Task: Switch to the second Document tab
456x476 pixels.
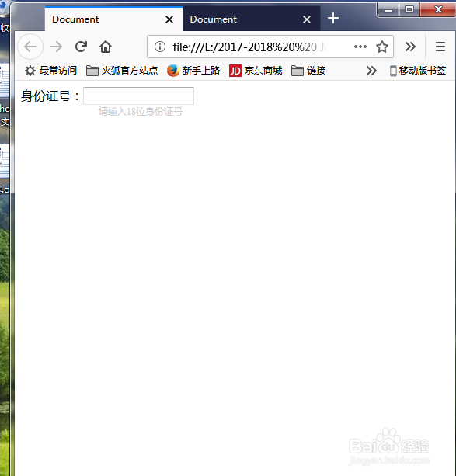Action: click(251, 19)
